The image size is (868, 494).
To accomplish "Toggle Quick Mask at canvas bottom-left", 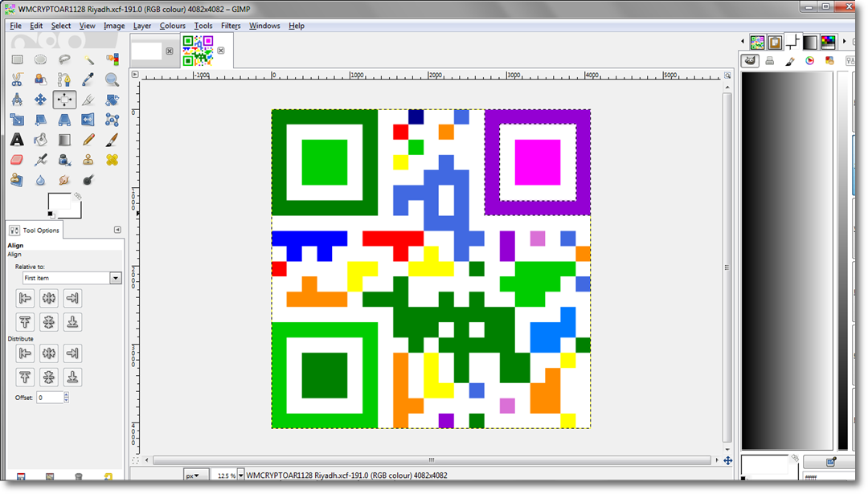I will point(135,460).
